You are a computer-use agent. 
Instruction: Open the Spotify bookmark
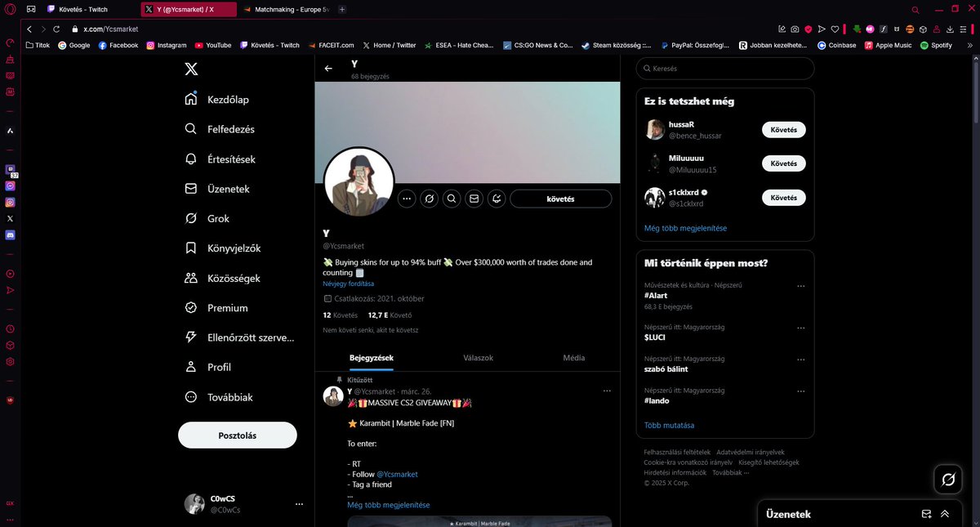pyautogui.click(x=936, y=46)
